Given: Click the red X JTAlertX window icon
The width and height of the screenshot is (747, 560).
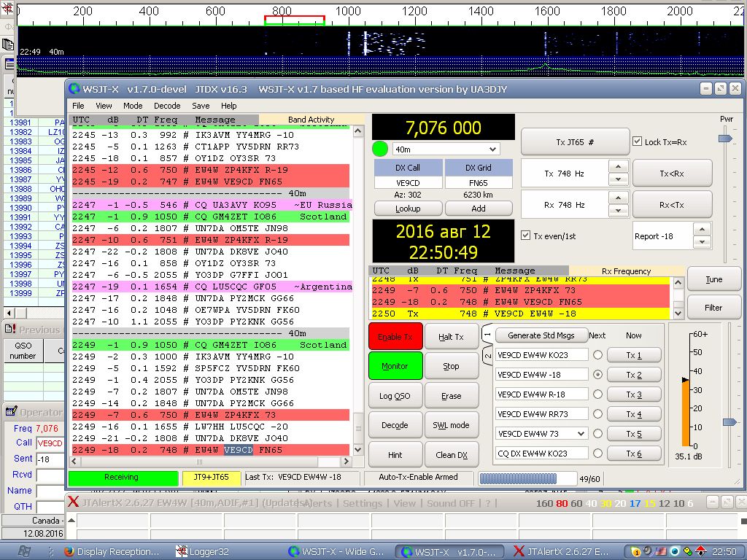Looking at the screenshot, I should click(73, 502).
